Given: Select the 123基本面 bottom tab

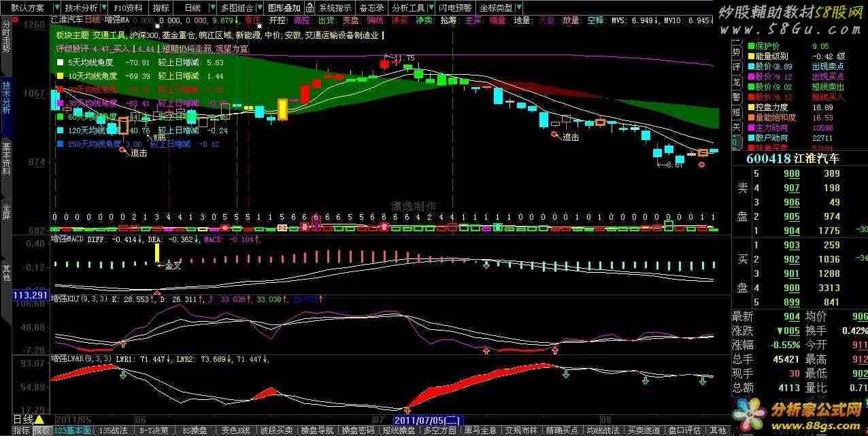Looking at the screenshot, I should [x=72, y=431].
